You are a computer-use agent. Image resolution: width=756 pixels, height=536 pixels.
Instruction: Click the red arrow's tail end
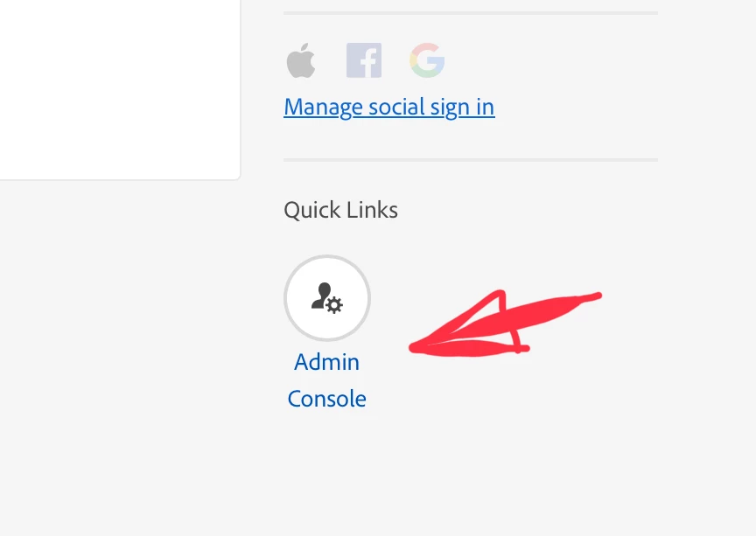pos(596,296)
